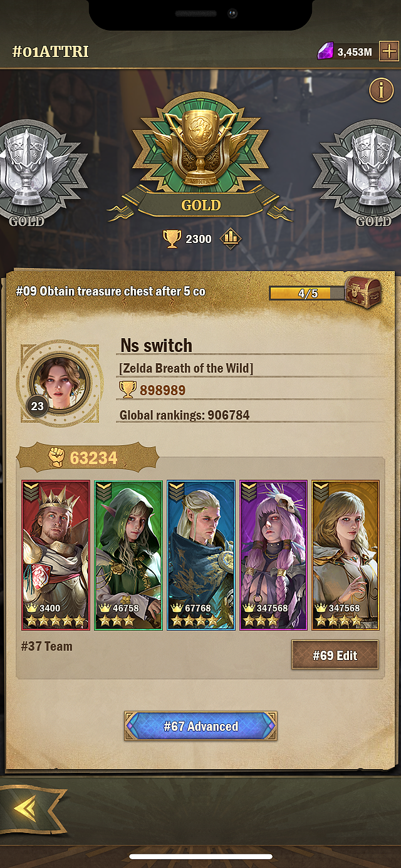Click the #69 Edit button
The image size is (401, 868).
[335, 655]
